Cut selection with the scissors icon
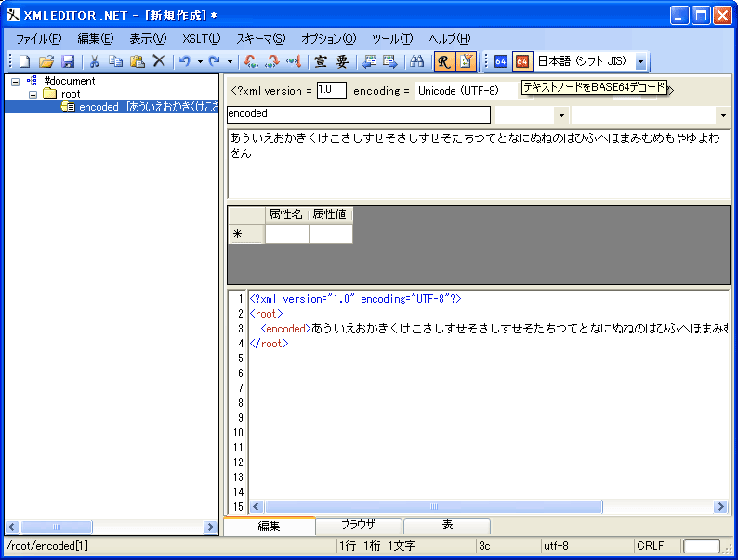The width and height of the screenshot is (738, 560). (x=94, y=61)
